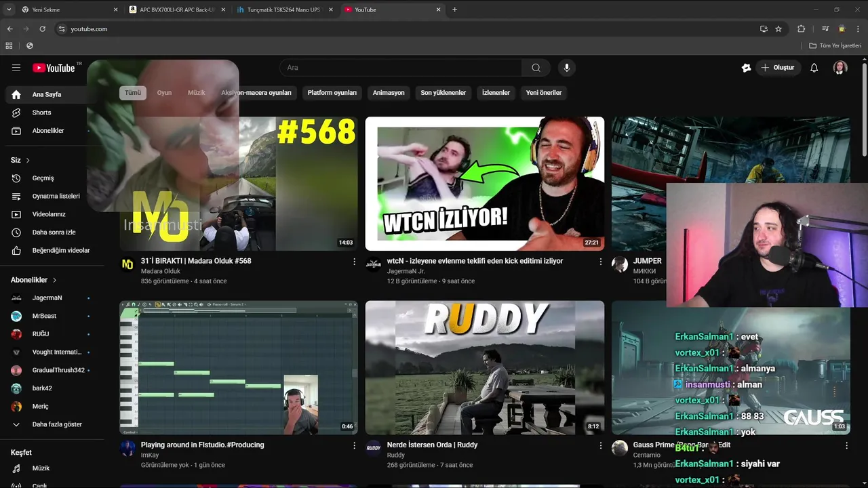Click the sparkle icon beside Oluştur

(x=746, y=68)
